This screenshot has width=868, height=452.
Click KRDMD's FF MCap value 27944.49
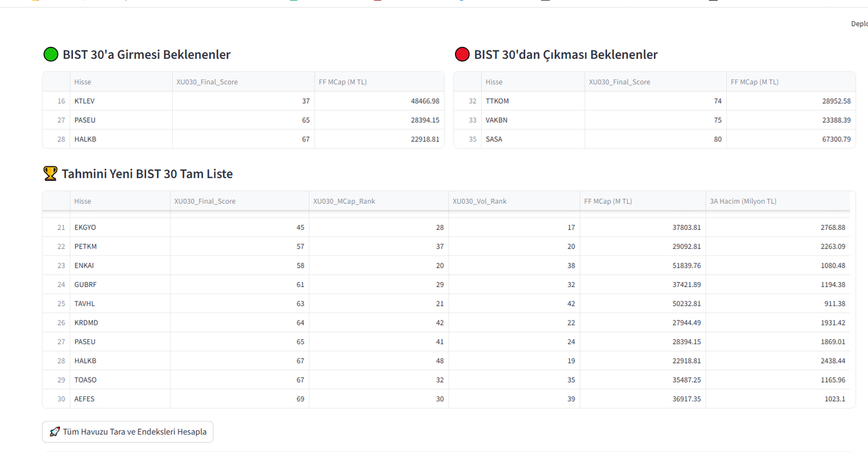coord(643,323)
